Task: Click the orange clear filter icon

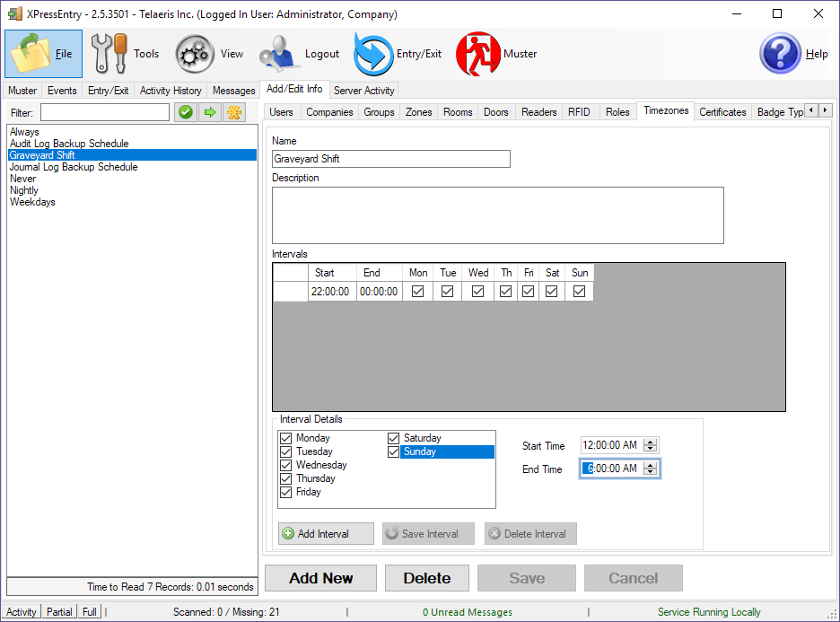Action: (x=233, y=112)
